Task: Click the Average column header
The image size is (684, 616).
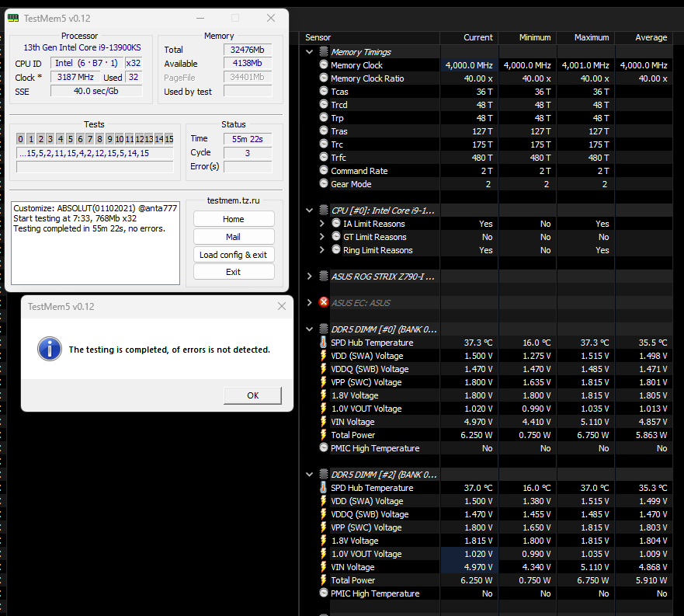Action: [x=644, y=37]
